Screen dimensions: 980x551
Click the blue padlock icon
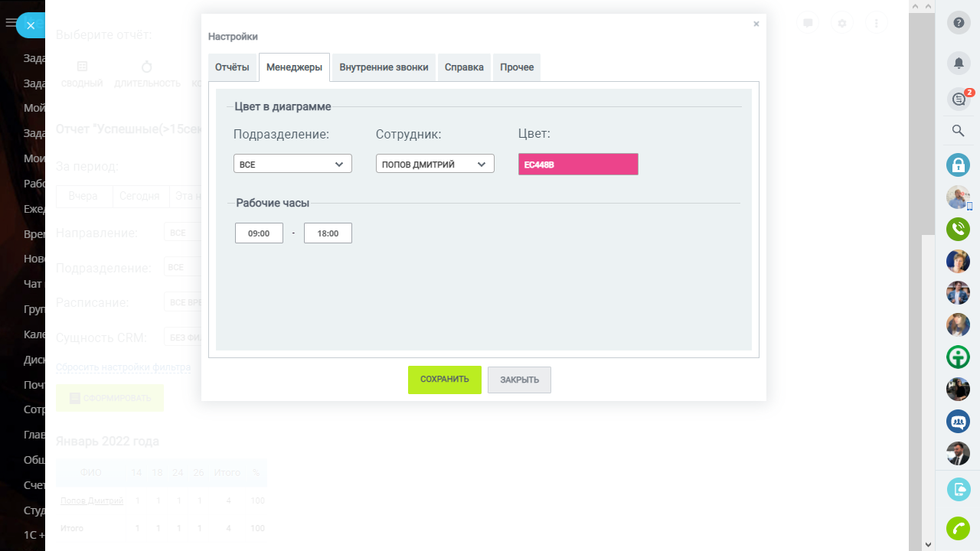(x=959, y=165)
